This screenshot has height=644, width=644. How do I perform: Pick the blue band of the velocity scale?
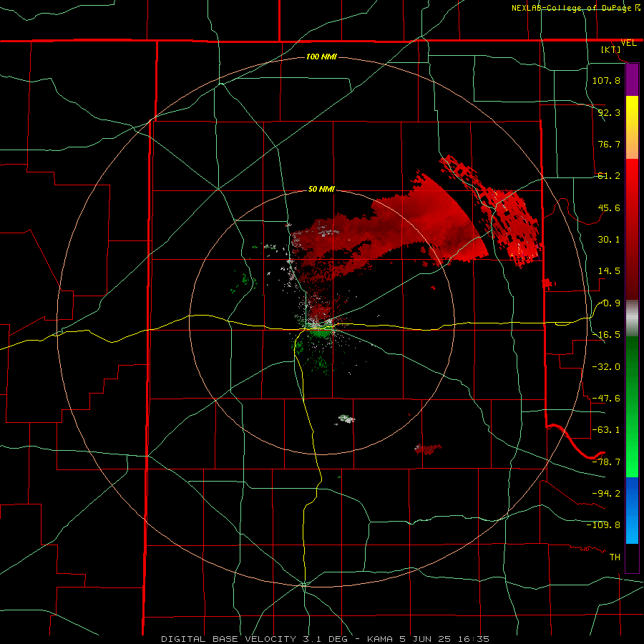pos(632,510)
